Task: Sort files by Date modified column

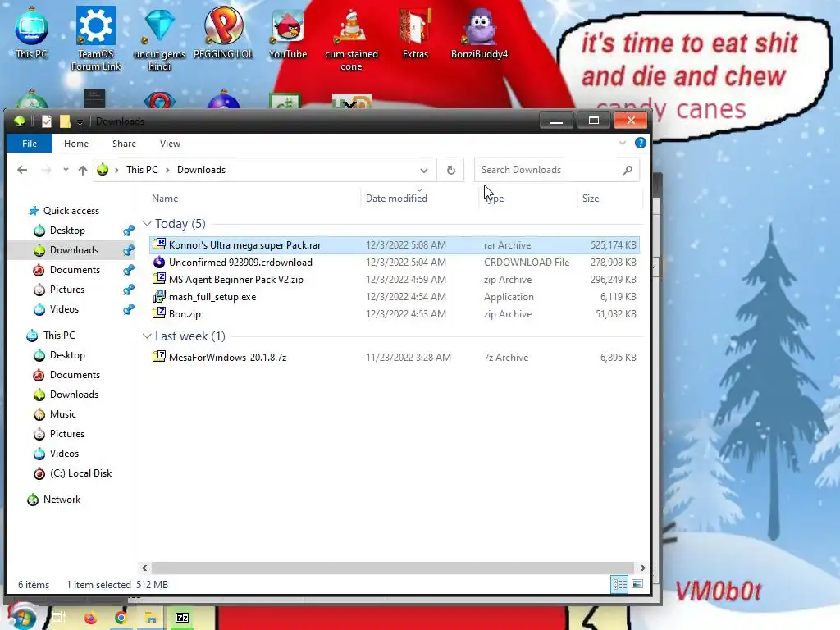Action: point(396,199)
